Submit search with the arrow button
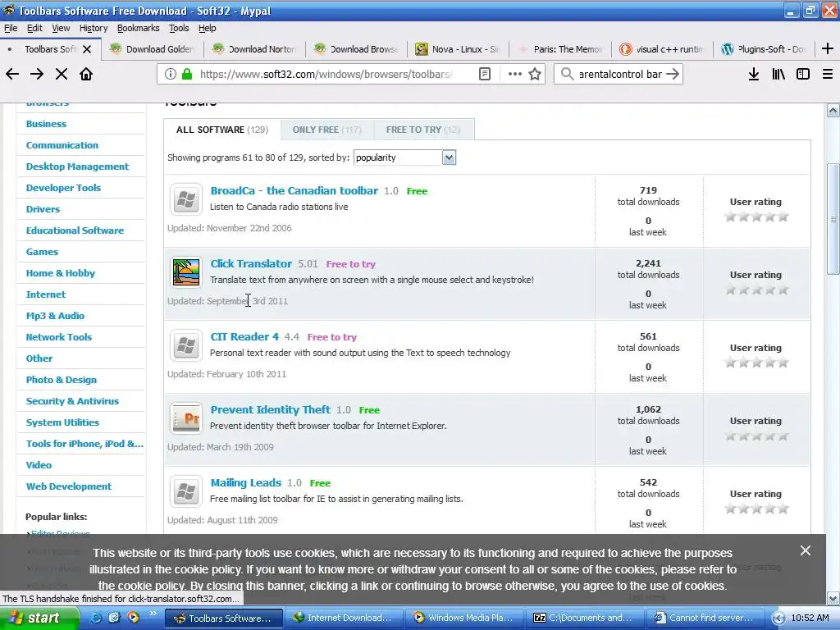This screenshot has height=630, width=840. pyautogui.click(x=673, y=74)
